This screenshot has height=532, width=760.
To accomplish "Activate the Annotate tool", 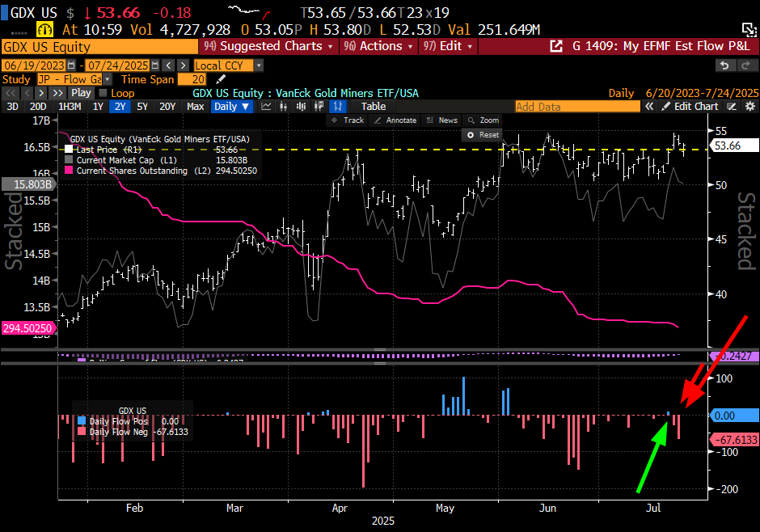I will [x=395, y=120].
